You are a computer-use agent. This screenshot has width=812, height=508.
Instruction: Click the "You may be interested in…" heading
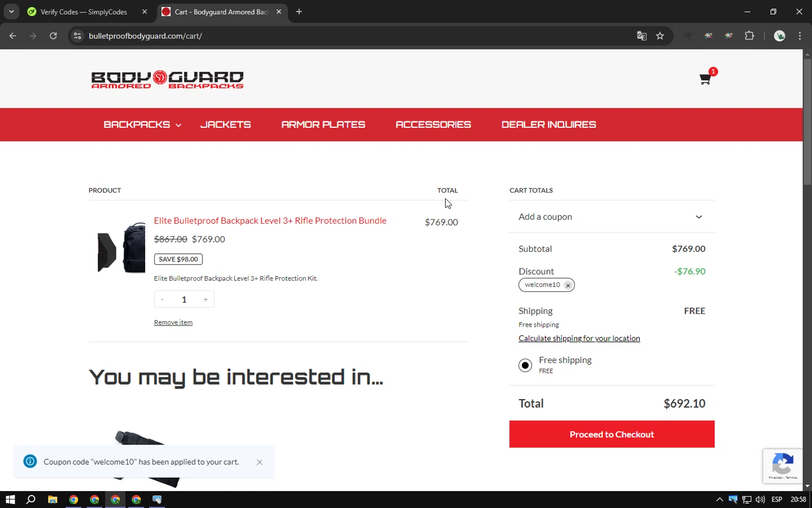pos(236,377)
